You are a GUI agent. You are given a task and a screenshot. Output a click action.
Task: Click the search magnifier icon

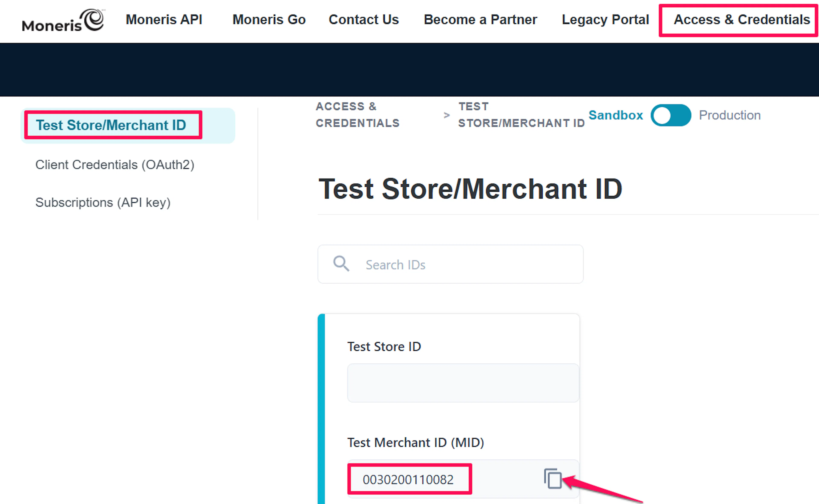341,264
